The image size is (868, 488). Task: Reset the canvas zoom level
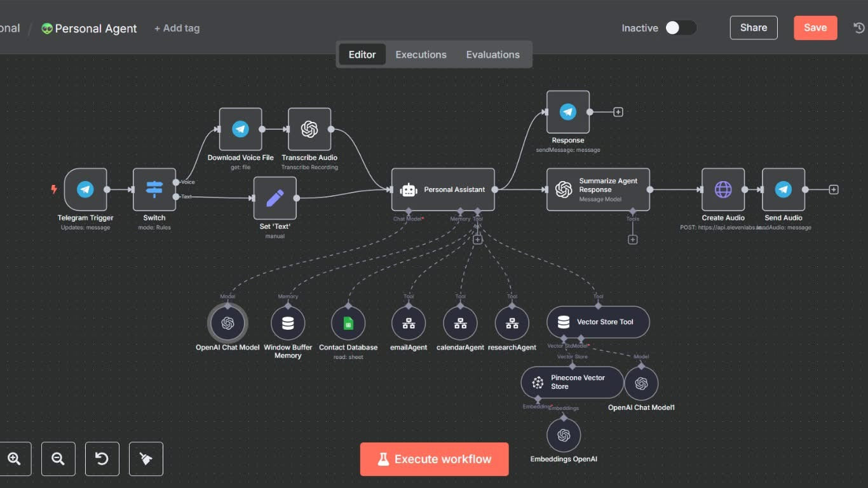[x=102, y=459]
